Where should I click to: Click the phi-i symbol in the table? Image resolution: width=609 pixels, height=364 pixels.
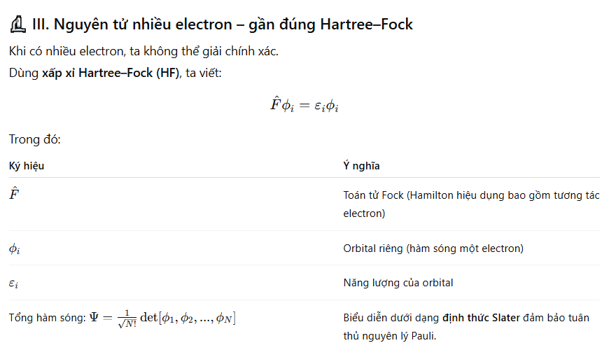click(x=14, y=248)
